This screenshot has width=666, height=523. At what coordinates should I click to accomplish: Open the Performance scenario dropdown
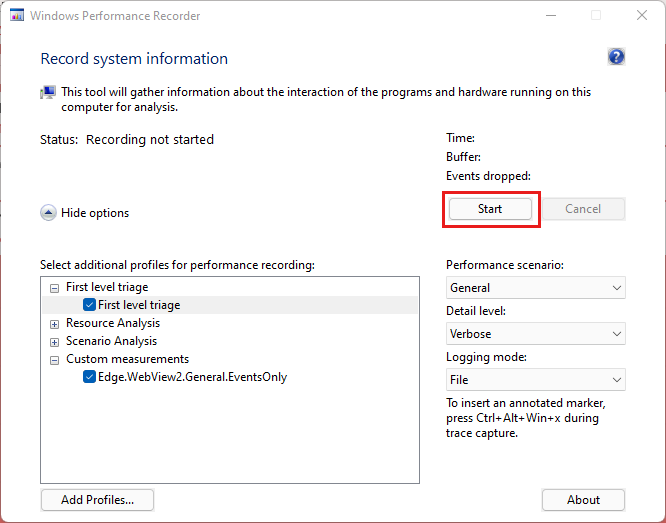tap(536, 288)
